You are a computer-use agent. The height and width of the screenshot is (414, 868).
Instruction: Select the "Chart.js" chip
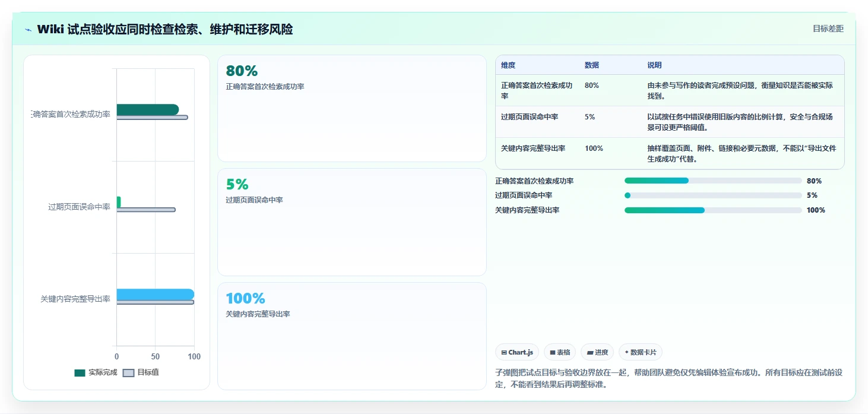517,352
